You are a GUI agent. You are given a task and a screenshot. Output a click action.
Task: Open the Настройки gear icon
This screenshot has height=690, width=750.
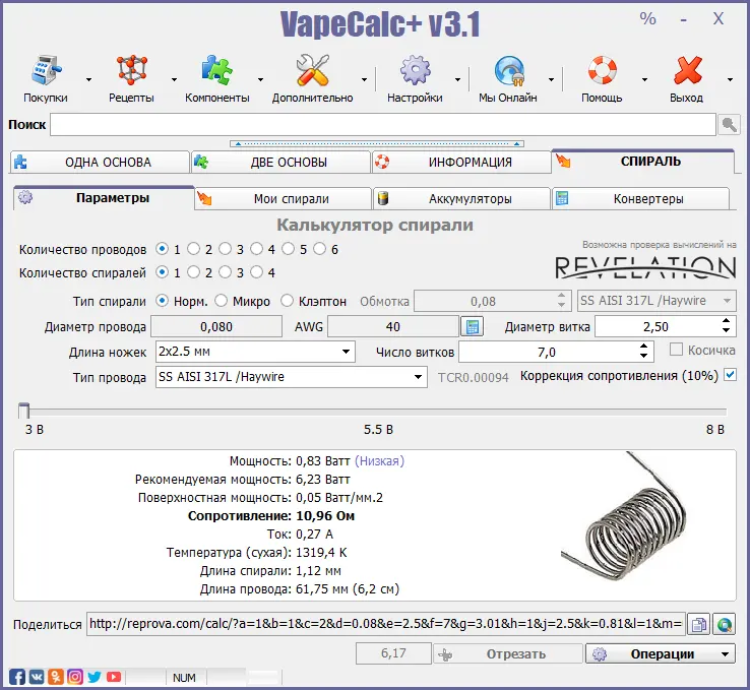coord(415,73)
